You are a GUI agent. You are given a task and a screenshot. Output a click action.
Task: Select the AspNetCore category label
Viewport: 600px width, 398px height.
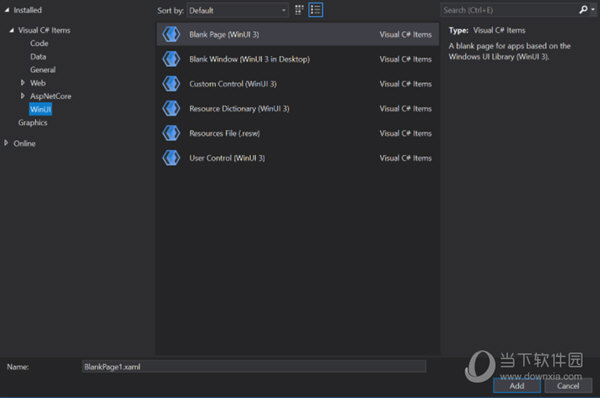coord(51,96)
